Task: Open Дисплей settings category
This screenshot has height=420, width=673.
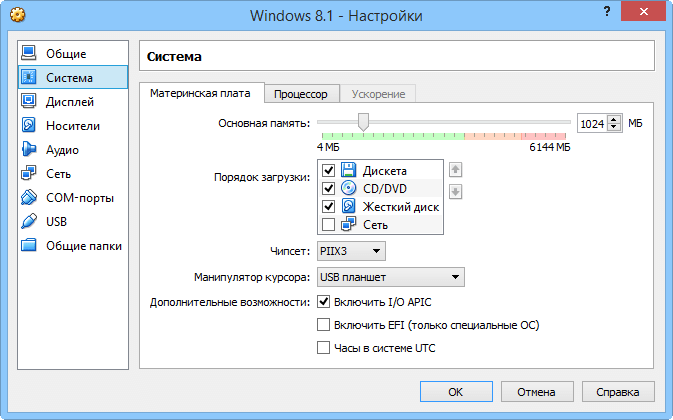Action: tap(73, 101)
